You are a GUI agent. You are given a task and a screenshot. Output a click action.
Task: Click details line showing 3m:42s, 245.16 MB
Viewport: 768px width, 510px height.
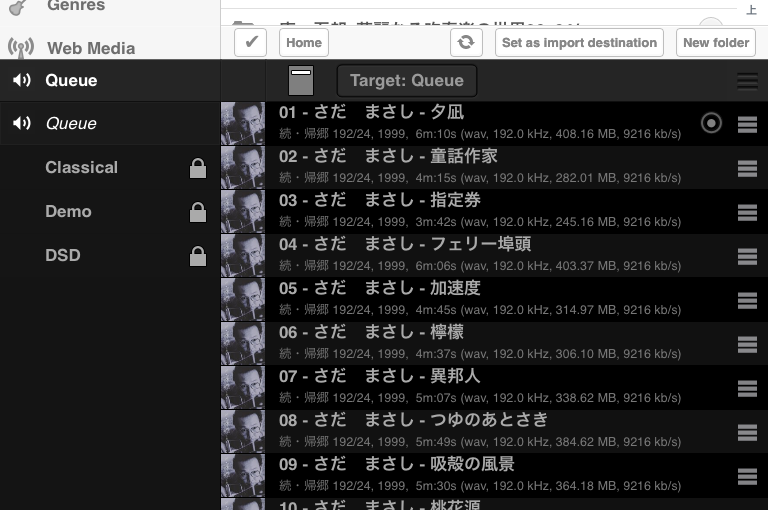[x=480, y=222]
